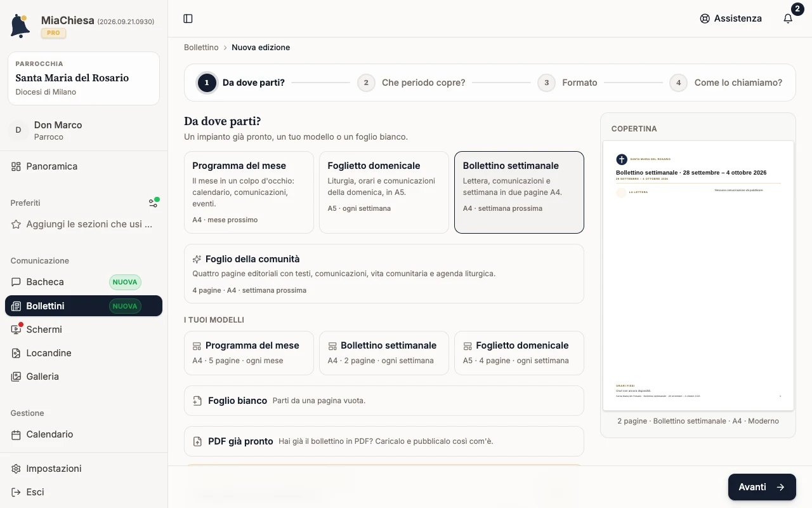812x508 pixels.
Task: Choose your model Bollettino settimanale, 2 pagine
Action: (x=384, y=353)
